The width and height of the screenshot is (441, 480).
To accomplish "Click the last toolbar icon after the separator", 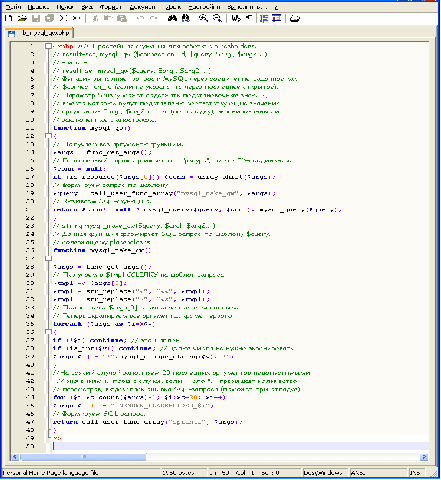I will [295, 18].
